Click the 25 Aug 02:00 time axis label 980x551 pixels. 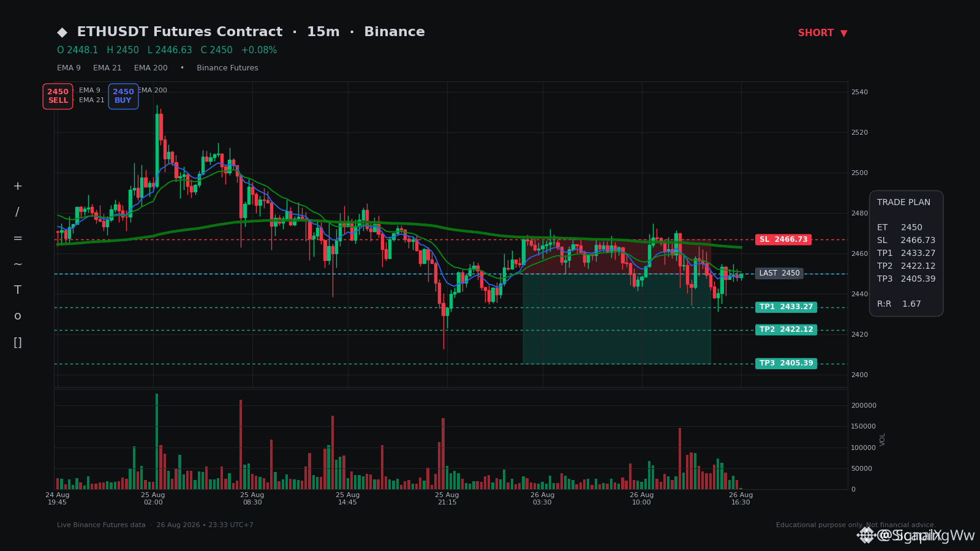pyautogui.click(x=153, y=498)
